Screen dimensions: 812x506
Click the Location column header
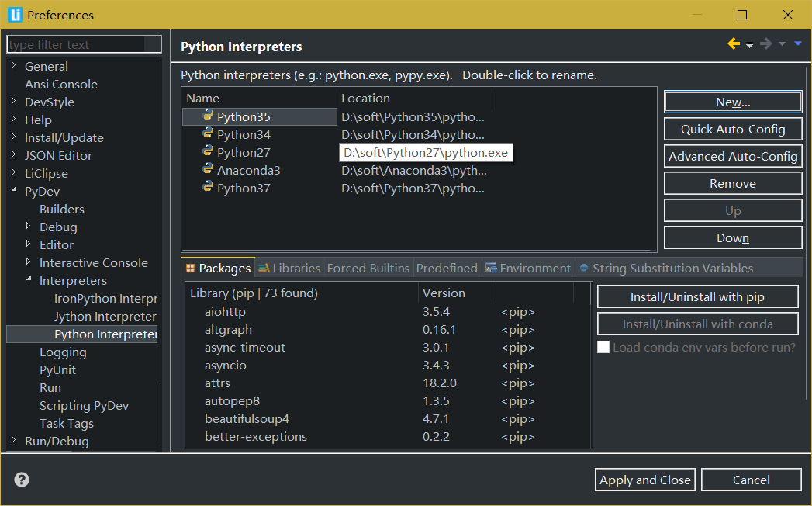pyautogui.click(x=414, y=98)
